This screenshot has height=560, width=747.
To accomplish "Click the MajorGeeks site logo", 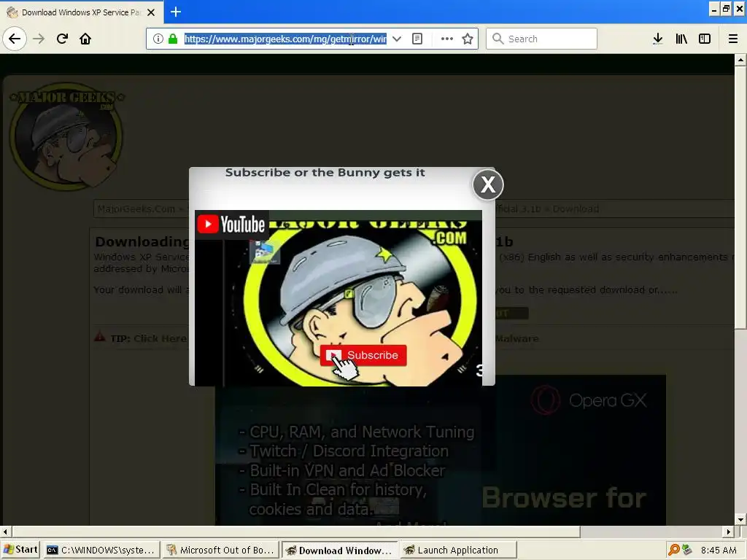I will (x=66, y=136).
